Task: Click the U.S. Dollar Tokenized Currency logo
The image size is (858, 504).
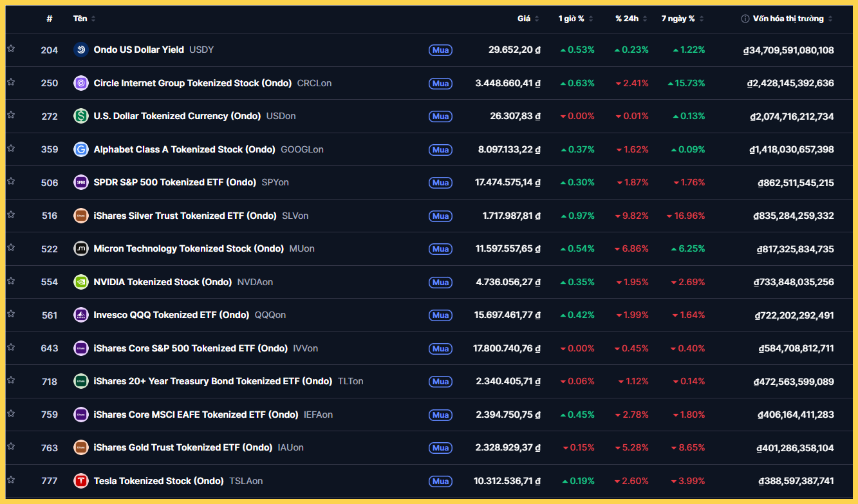Action: pos(80,116)
